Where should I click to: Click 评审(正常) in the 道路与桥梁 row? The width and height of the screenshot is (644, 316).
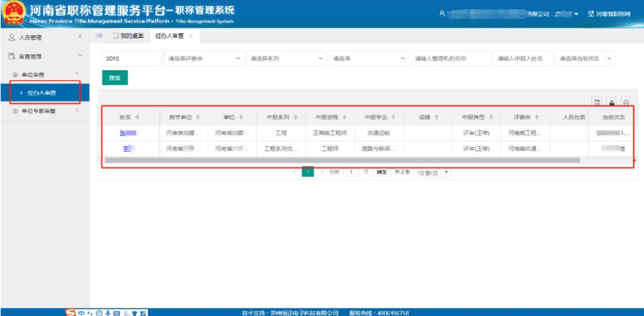click(476, 149)
